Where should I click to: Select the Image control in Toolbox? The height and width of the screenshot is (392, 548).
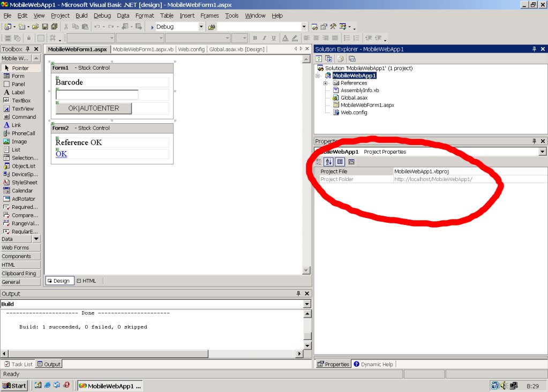click(20, 141)
